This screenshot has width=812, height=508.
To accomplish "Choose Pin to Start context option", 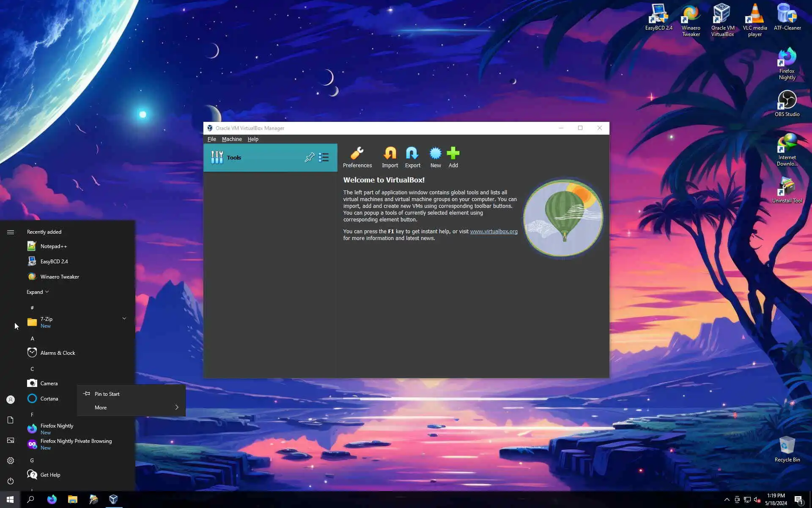I will 107,394.
